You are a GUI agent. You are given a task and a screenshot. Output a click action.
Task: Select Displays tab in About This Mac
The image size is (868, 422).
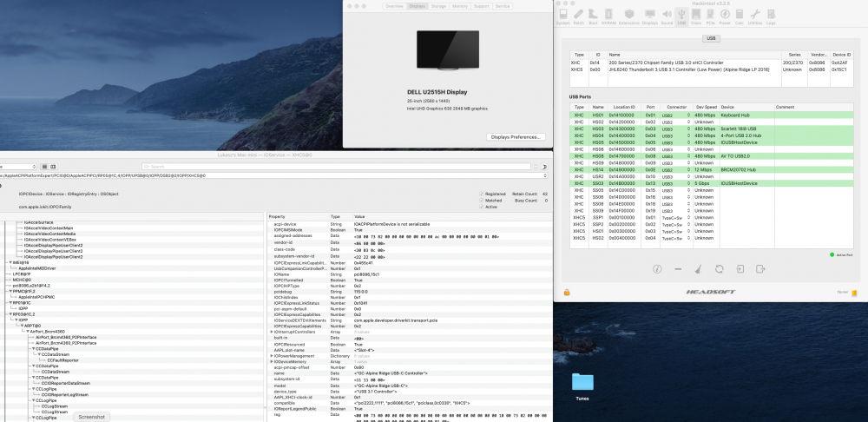[417, 6]
